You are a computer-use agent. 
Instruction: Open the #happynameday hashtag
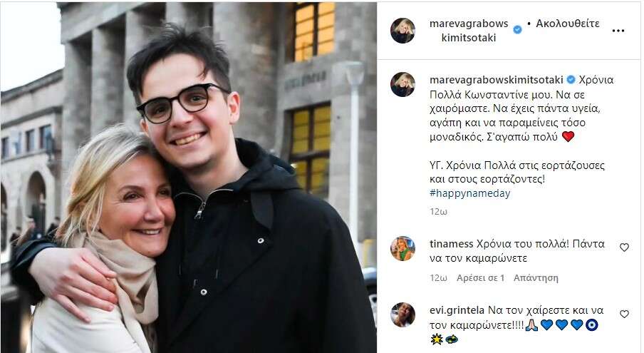pyautogui.click(x=470, y=193)
